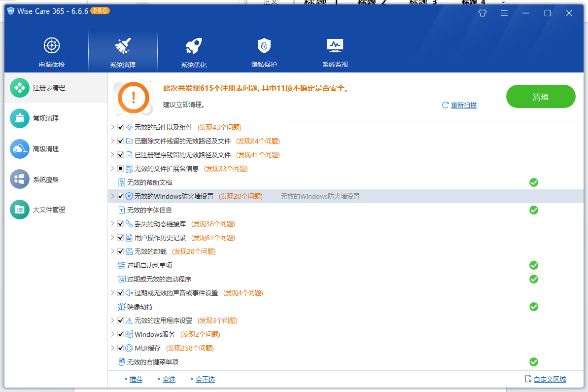Screen dimensions: 588x392
Task: Click the 全不选 deselect-all link
Action: pyautogui.click(x=205, y=379)
